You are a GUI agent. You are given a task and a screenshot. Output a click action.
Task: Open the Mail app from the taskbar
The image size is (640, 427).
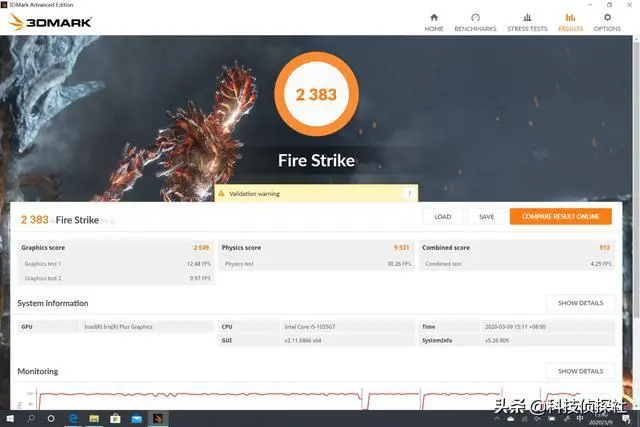[137, 418]
